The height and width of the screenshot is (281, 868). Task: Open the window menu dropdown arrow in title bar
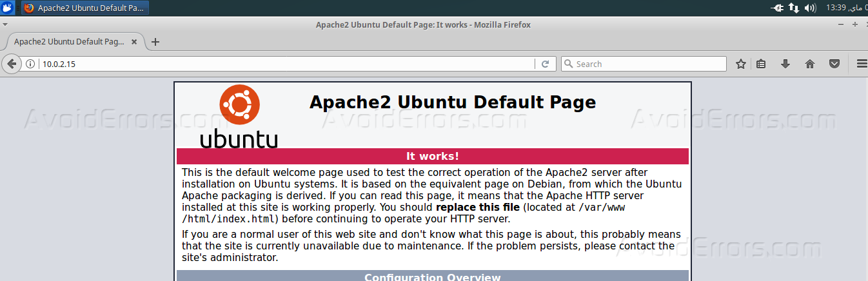5,24
